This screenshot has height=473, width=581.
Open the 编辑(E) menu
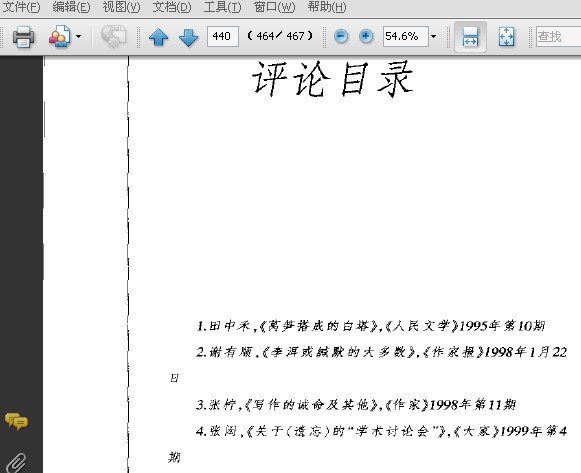[x=71, y=7]
